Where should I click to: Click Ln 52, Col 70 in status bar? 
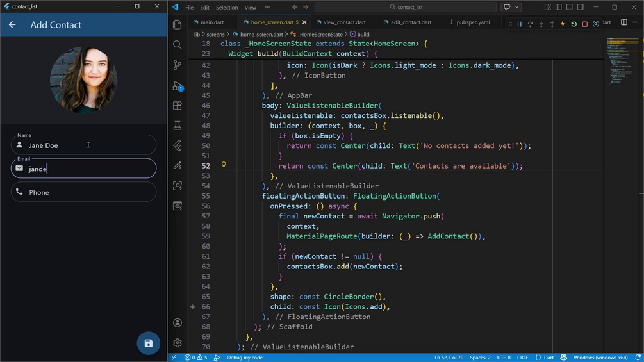(449, 358)
